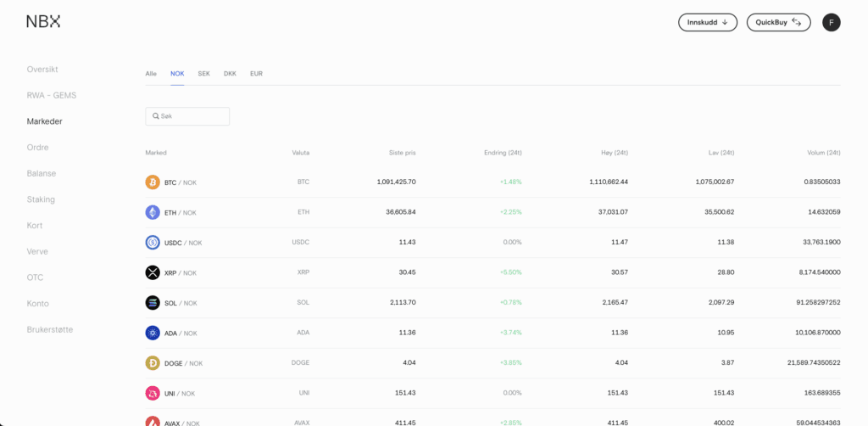
Task: Click the XRP coin icon
Action: click(x=153, y=272)
